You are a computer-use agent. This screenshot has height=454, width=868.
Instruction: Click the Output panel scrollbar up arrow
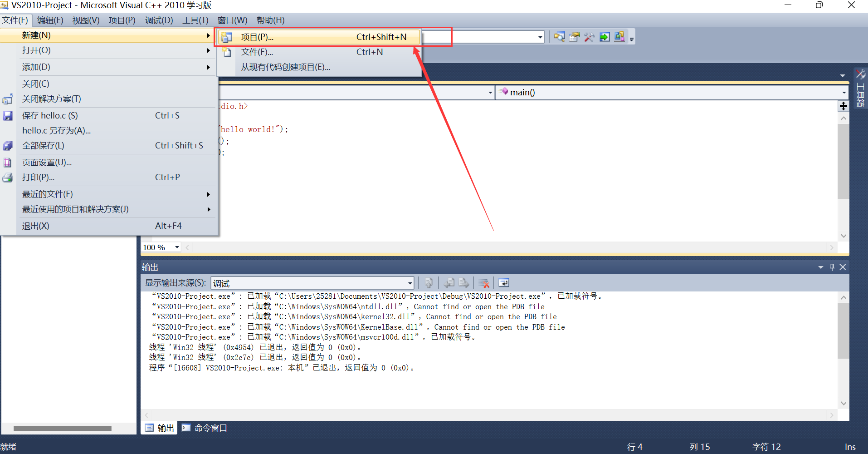tap(844, 298)
